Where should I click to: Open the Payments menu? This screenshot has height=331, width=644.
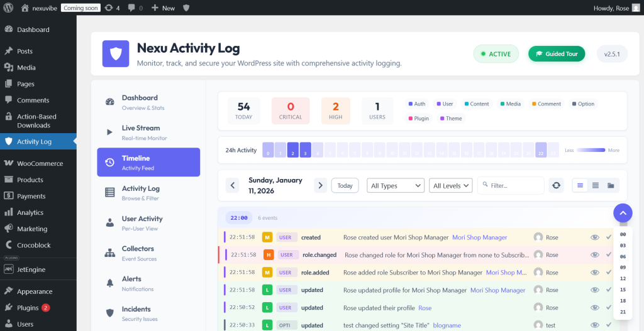(x=38, y=196)
